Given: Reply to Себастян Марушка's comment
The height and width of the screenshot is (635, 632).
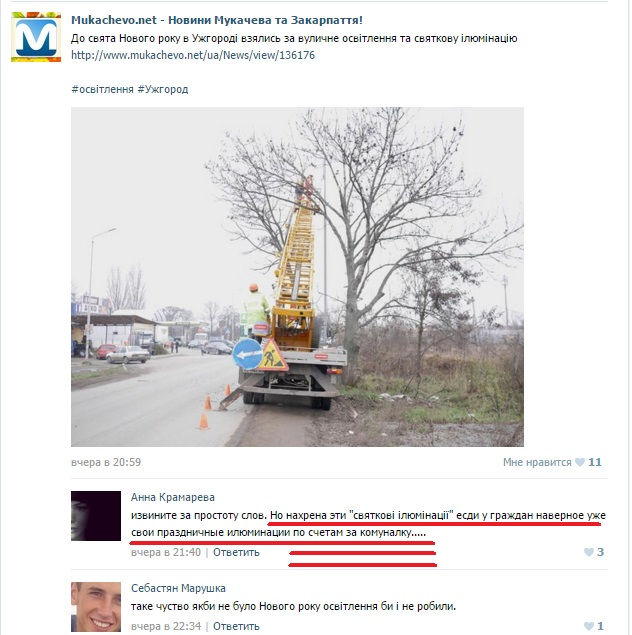Looking at the screenshot, I should click(236, 626).
